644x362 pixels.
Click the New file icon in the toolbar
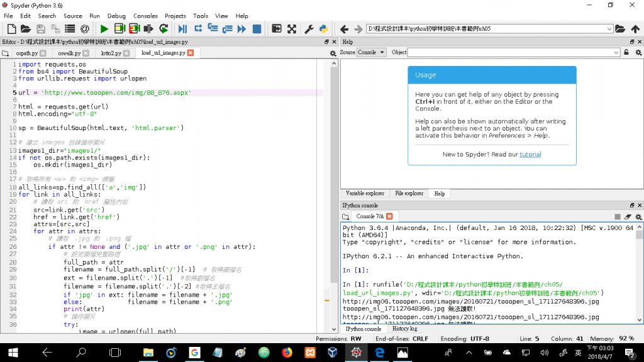click(11, 29)
